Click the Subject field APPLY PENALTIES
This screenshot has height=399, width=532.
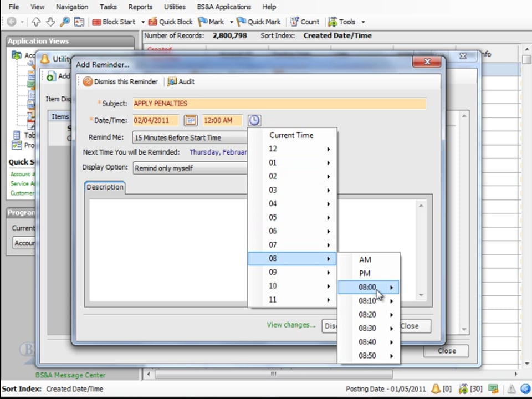coord(279,104)
